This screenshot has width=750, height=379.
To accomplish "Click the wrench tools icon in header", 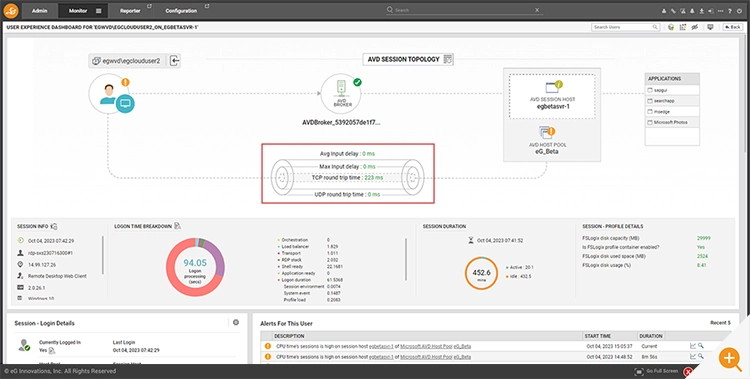I will tap(673, 11).
